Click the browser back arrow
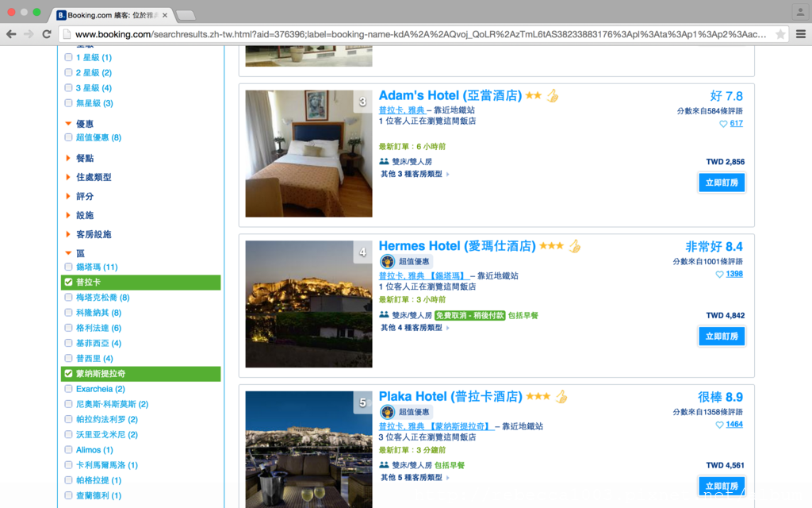 [11, 34]
